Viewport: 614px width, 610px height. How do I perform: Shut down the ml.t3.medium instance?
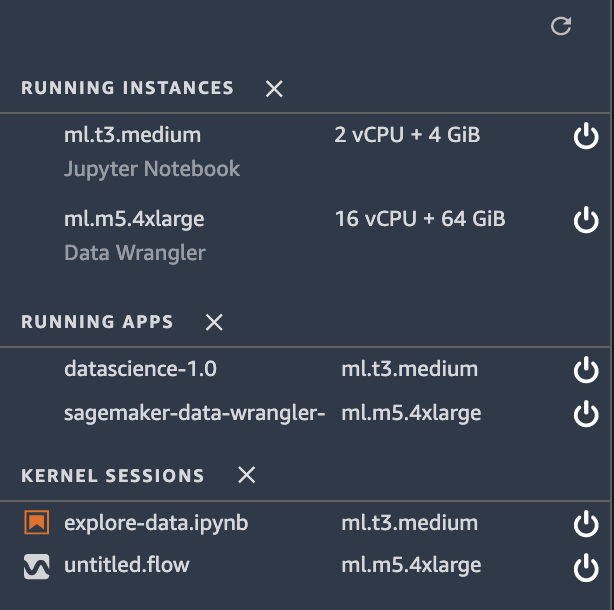pos(586,135)
